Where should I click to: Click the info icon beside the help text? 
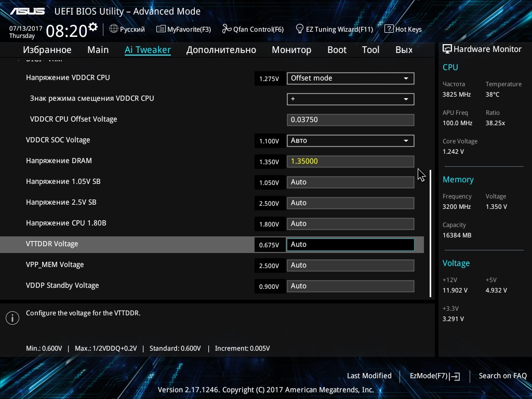pos(12,318)
